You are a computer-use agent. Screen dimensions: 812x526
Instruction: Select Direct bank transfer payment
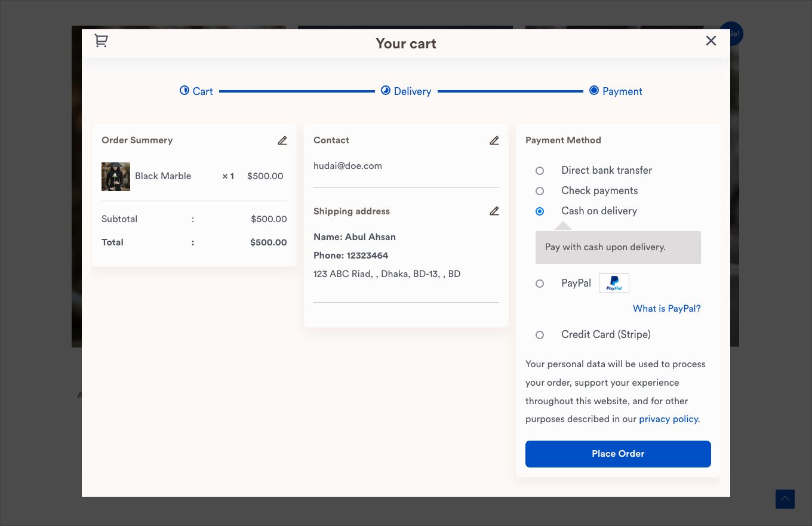[x=540, y=171]
